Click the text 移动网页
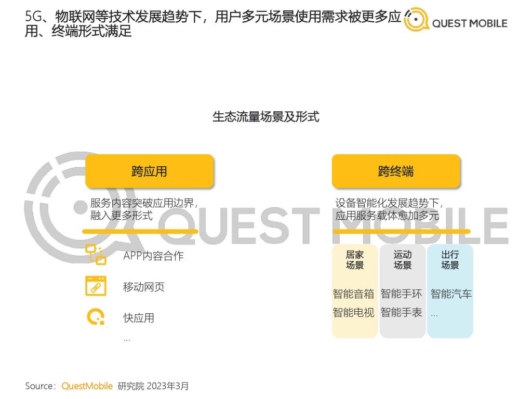 144,287
